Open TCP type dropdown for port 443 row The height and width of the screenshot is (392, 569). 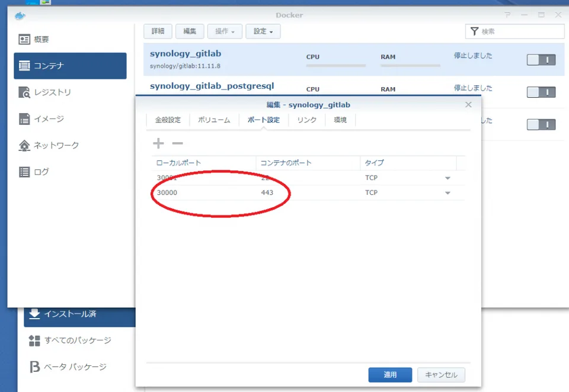click(x=447, y=193)
